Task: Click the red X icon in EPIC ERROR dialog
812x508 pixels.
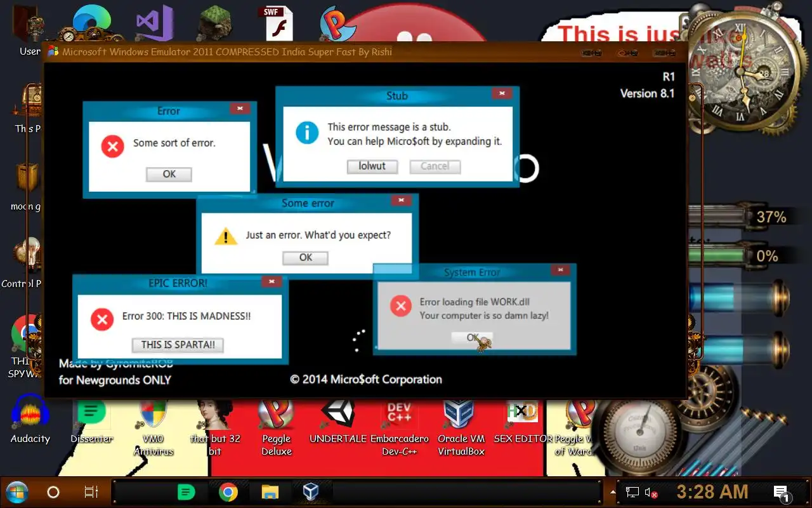Action: (102, 319)
